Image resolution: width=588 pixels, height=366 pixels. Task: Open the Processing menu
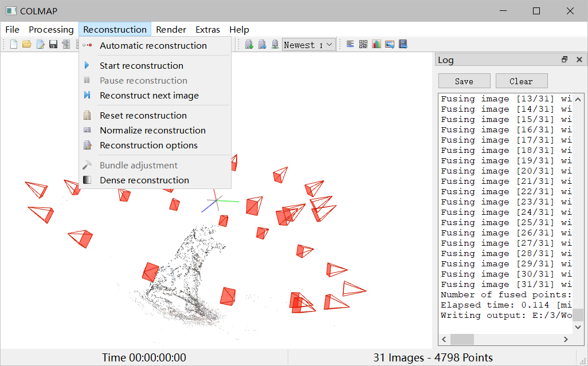click(51, 30)
